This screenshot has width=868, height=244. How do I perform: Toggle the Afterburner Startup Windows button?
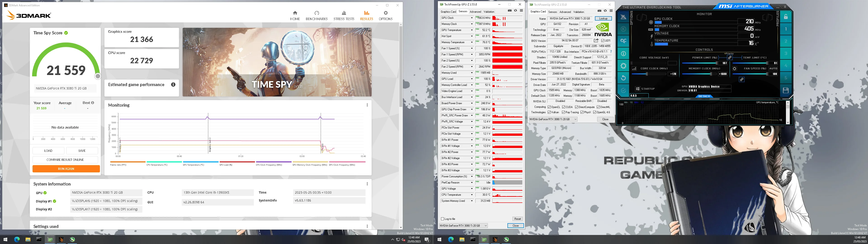637,89
